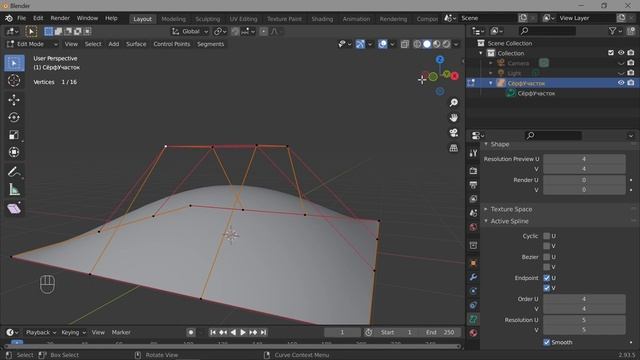Open the Render menu

point(60,18)
